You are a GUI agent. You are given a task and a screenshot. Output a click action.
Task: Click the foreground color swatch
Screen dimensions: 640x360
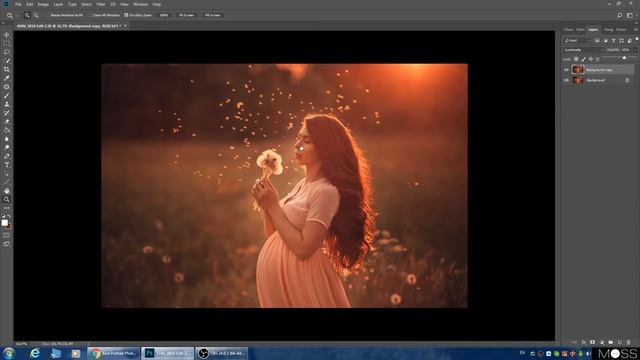tap(4, 222)
